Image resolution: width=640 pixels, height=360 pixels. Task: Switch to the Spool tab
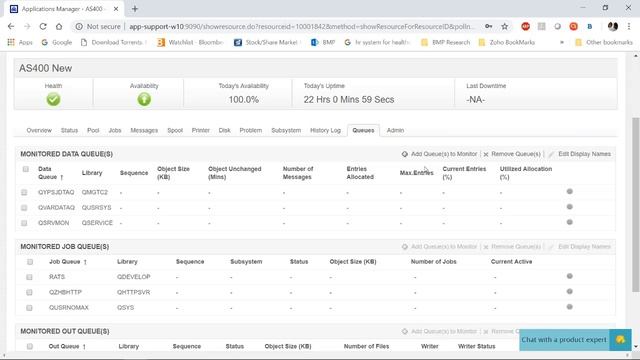pos(175,130)
